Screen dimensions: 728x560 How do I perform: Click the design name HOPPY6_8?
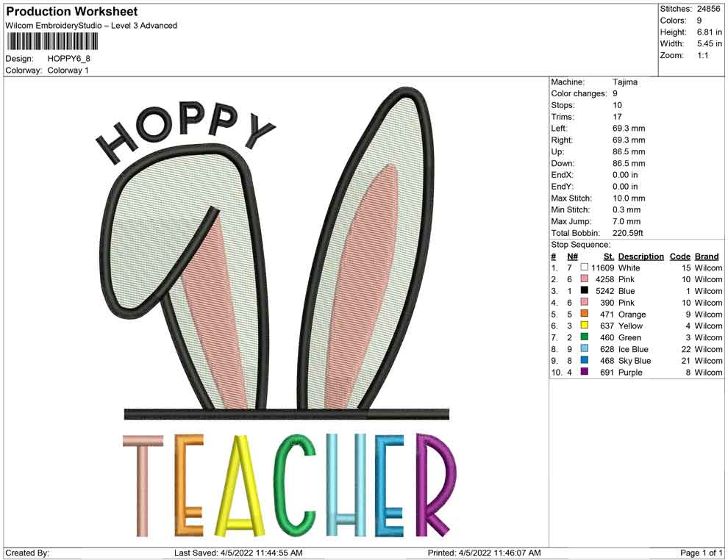point(68,59)
